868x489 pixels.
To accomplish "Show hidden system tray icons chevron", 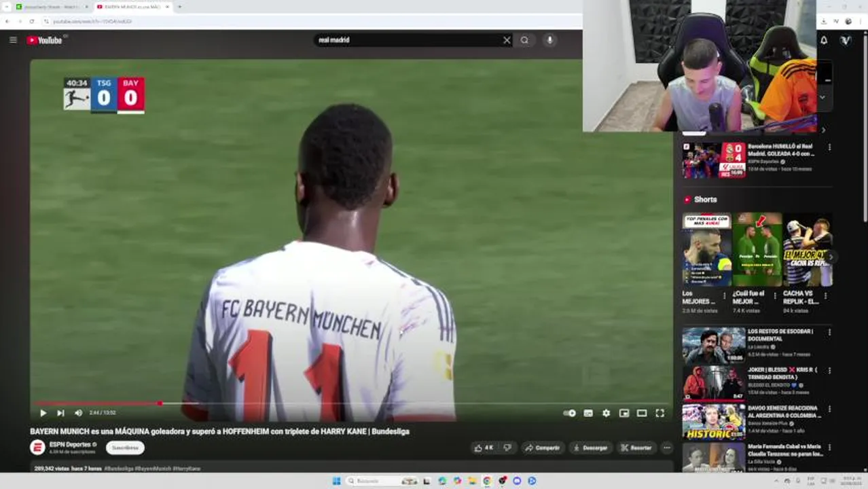I will pos(776,481).
